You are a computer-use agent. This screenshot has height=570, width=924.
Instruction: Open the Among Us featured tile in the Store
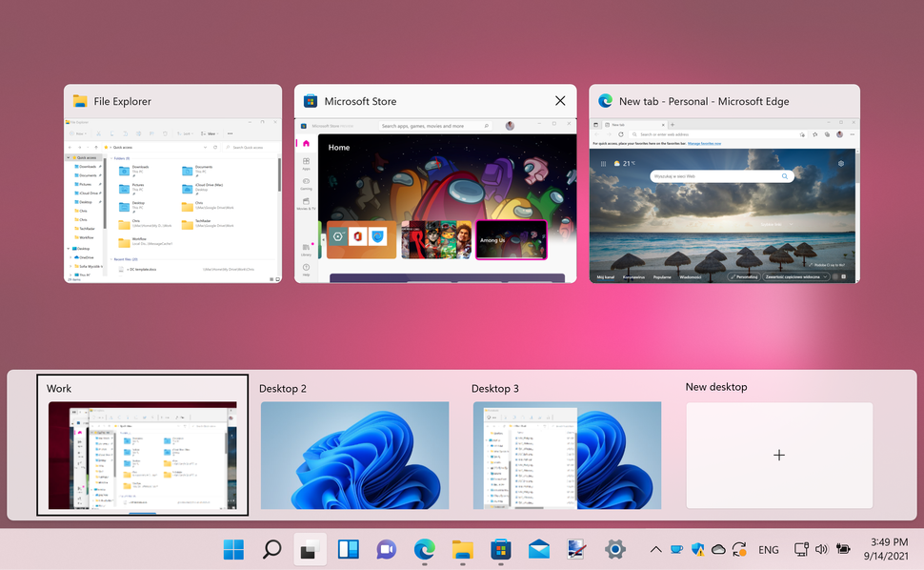[x=512, y=239]
